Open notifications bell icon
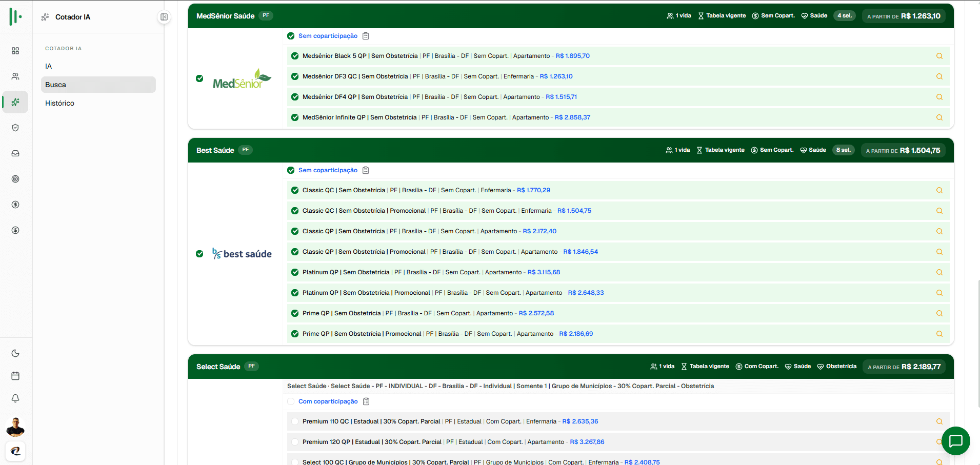The height and width of the screenshot is (465, 980). [15, 398]
